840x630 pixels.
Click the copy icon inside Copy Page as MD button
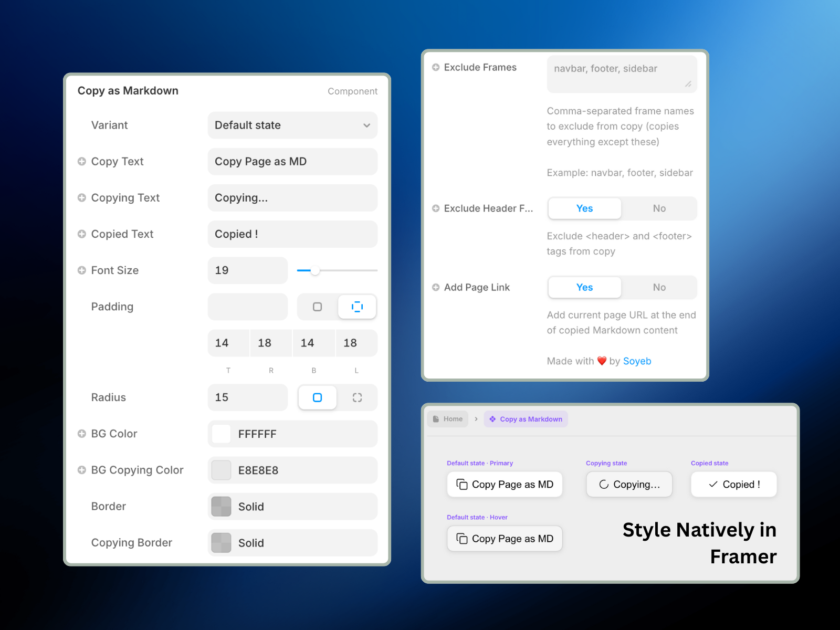point(461,484)
